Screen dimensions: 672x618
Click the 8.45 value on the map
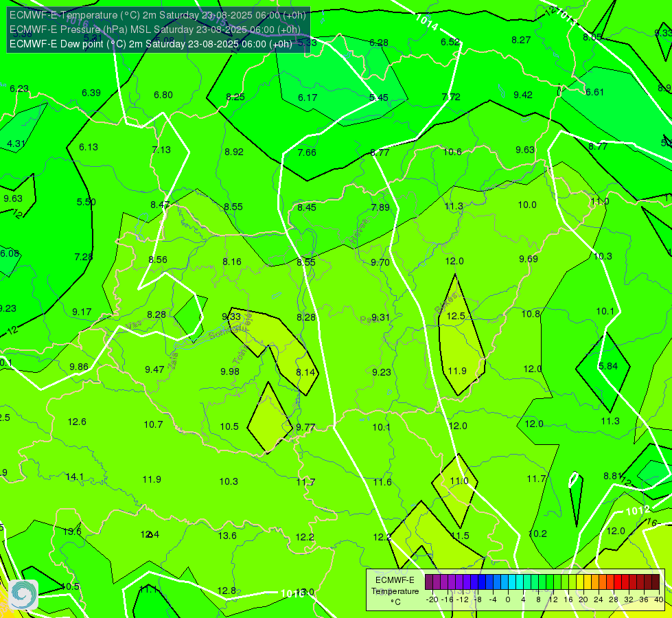(307, 207)
